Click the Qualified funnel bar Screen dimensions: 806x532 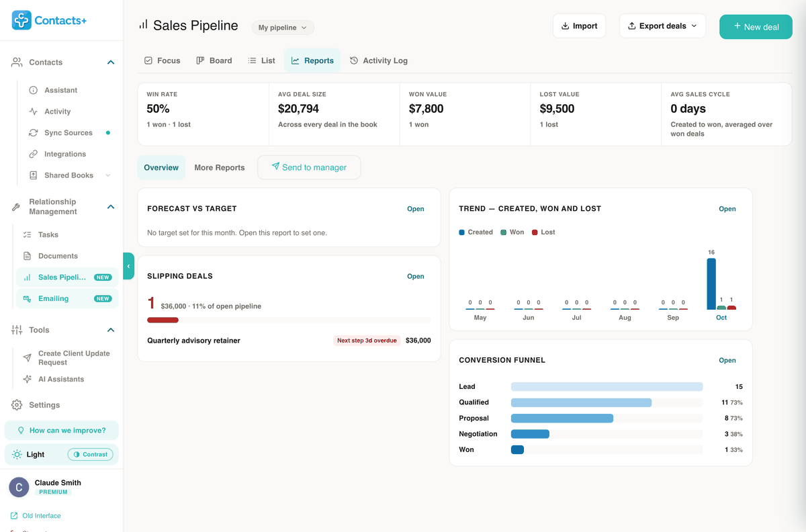point(581,402)
